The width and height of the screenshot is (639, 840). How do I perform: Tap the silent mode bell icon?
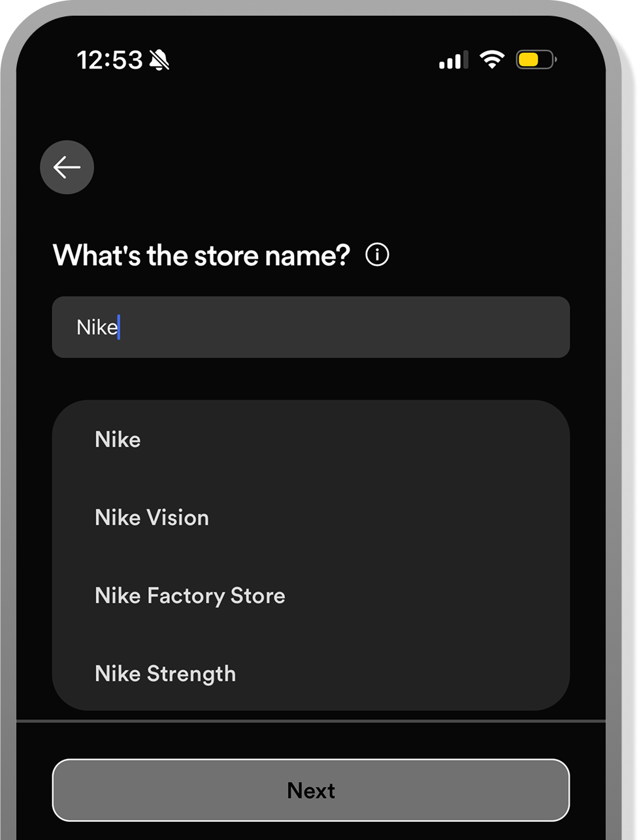click(x=159, y=60)
